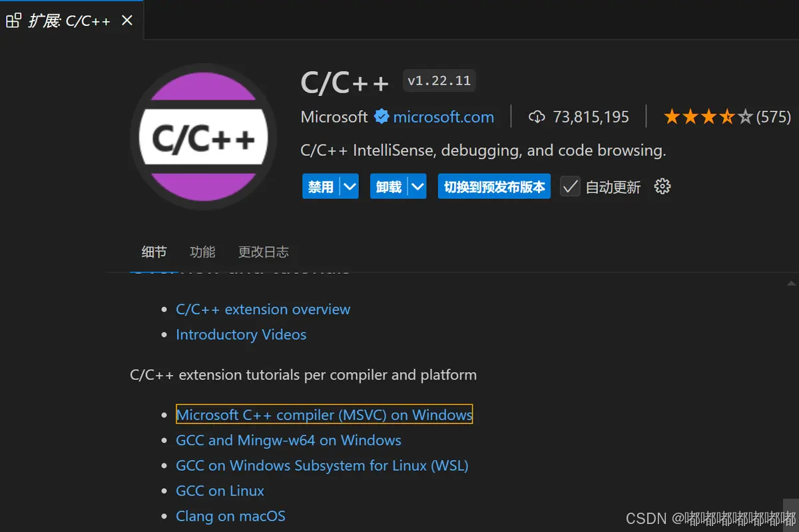Click the vertical scrollbar up arrow
Image resolution: width=799 pixels, height=532 pixels.
click(791, 283)
